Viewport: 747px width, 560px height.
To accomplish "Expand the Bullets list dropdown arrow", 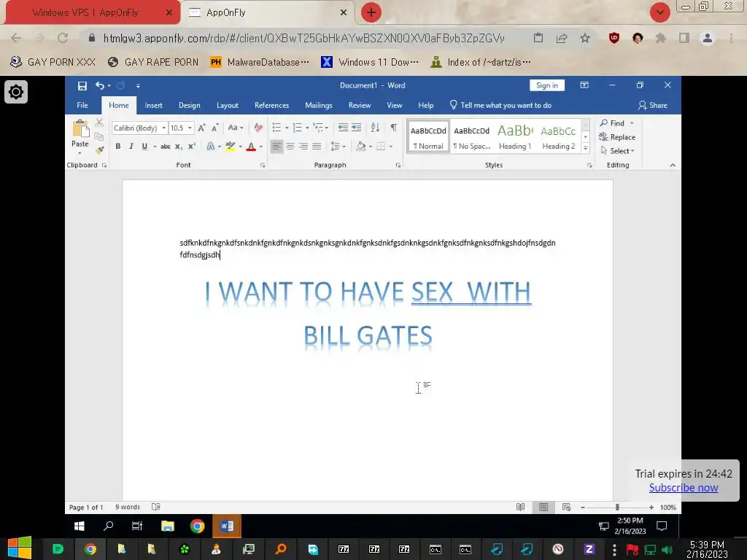I will (287, 128).
